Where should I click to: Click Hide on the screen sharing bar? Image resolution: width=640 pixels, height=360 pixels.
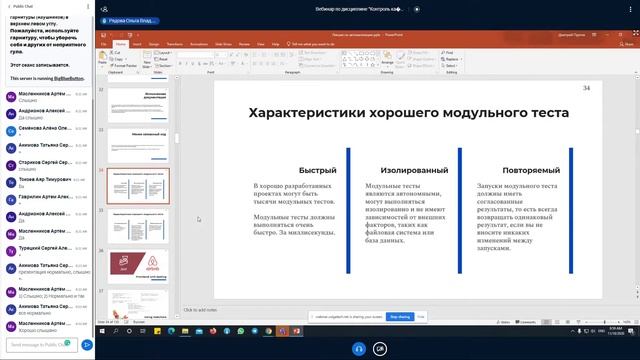(420, 317)
